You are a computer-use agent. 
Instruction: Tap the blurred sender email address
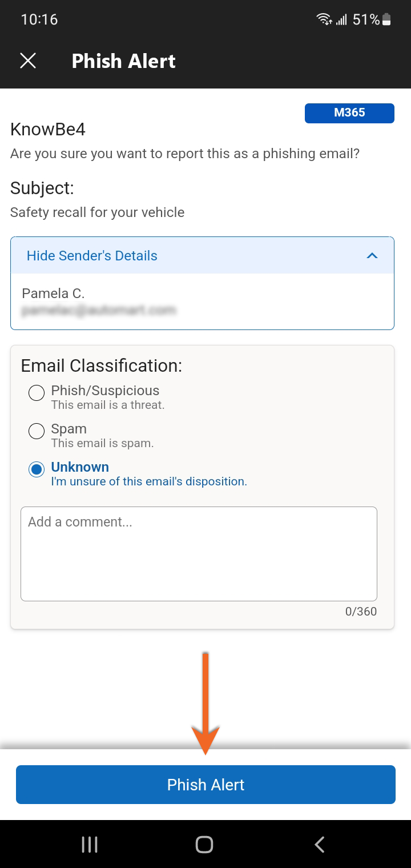coord(99,311)
